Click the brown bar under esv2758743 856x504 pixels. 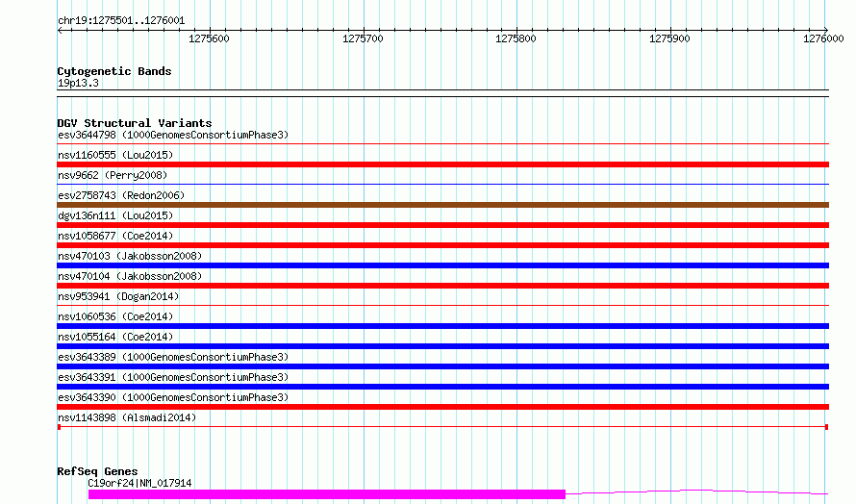pos(442,205)
